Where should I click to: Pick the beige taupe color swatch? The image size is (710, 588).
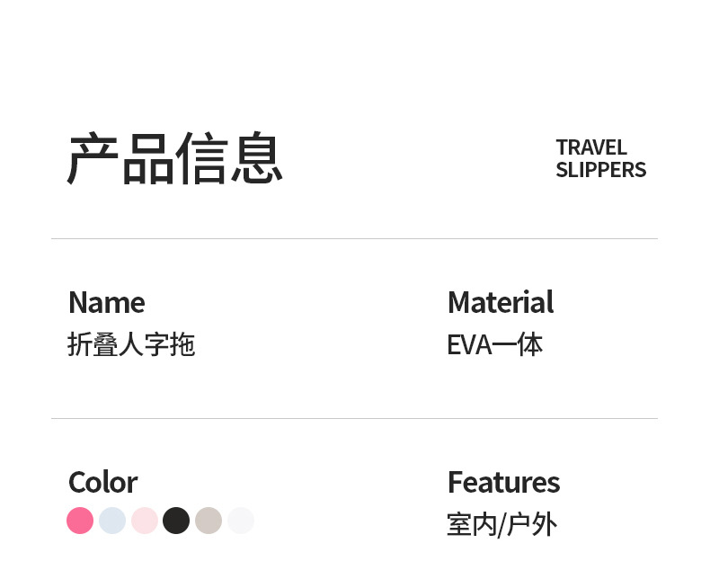pos(209,521)
